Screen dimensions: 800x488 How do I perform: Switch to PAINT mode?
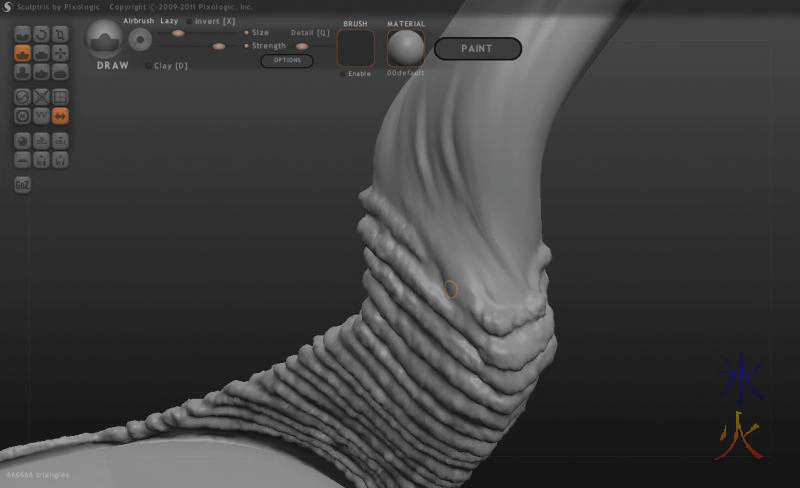point(478,48)
